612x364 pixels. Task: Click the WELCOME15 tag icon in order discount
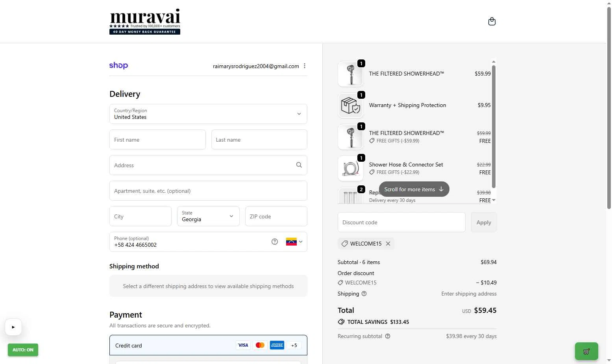pos(340,283)
